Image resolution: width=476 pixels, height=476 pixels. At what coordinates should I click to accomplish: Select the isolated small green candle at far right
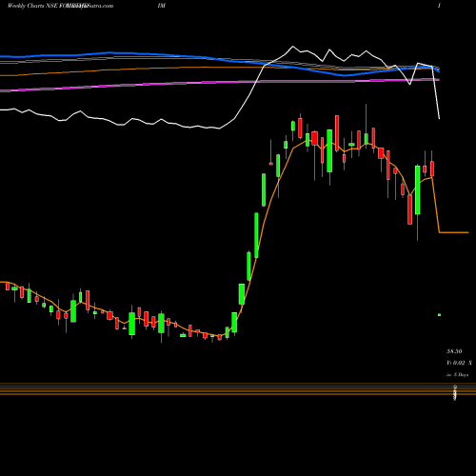tap(439, 315)
